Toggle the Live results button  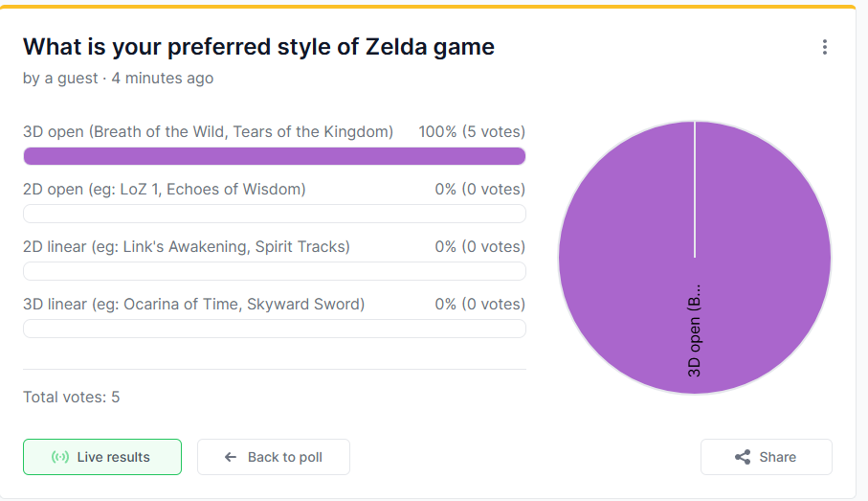click(x=102, y=457)
